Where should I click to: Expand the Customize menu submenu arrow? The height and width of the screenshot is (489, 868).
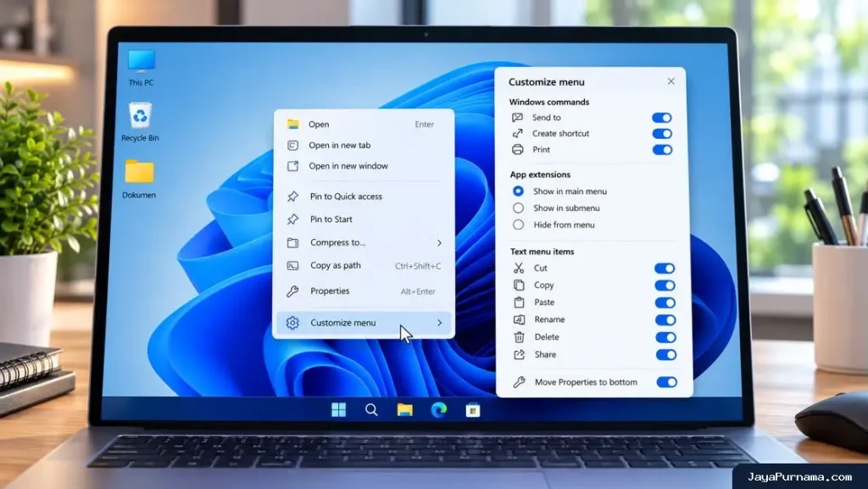[440, 323]
